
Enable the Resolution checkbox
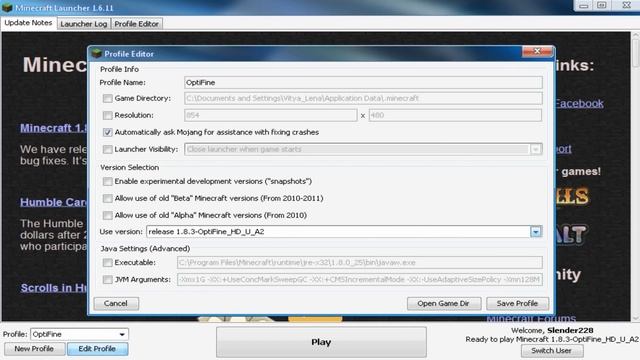click(x=107, y=116)
